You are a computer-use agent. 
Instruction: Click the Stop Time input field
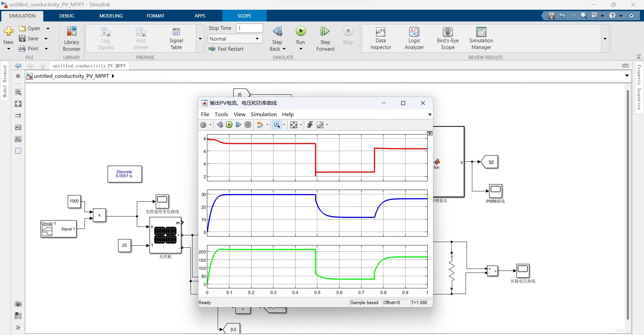249,28
